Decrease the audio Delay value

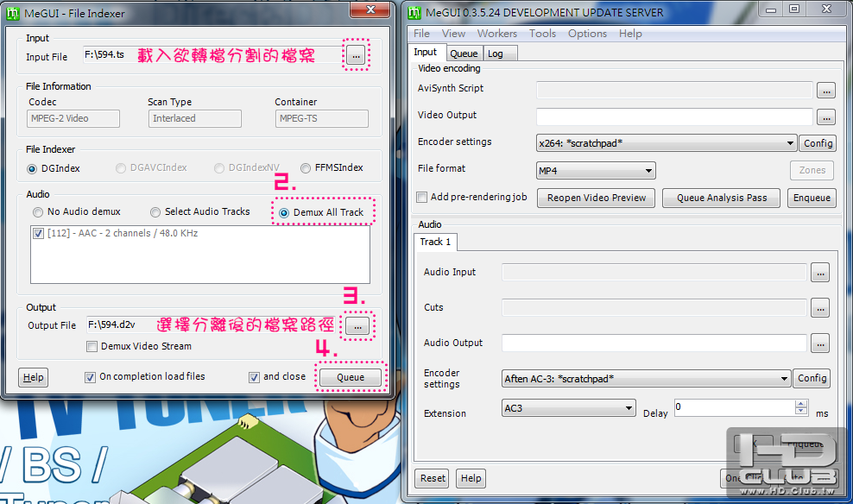pos(801,411)
